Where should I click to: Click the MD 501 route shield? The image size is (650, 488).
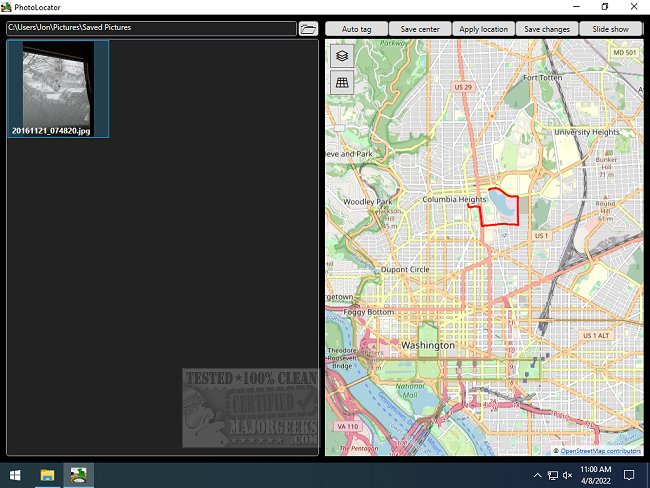click(624, 53)
